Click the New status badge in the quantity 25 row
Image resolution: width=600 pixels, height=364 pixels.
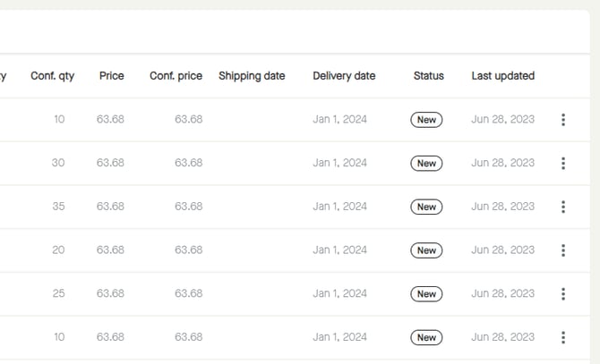(426, 293)
